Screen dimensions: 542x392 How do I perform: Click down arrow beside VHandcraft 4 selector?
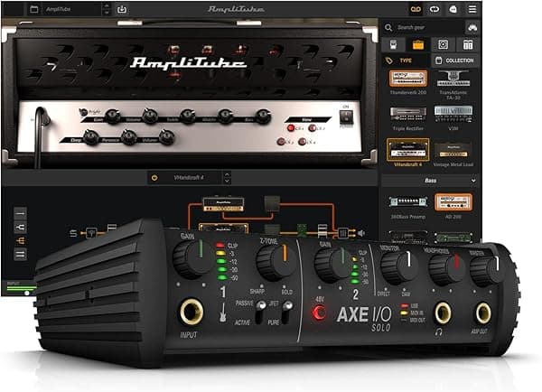(227, 181)
